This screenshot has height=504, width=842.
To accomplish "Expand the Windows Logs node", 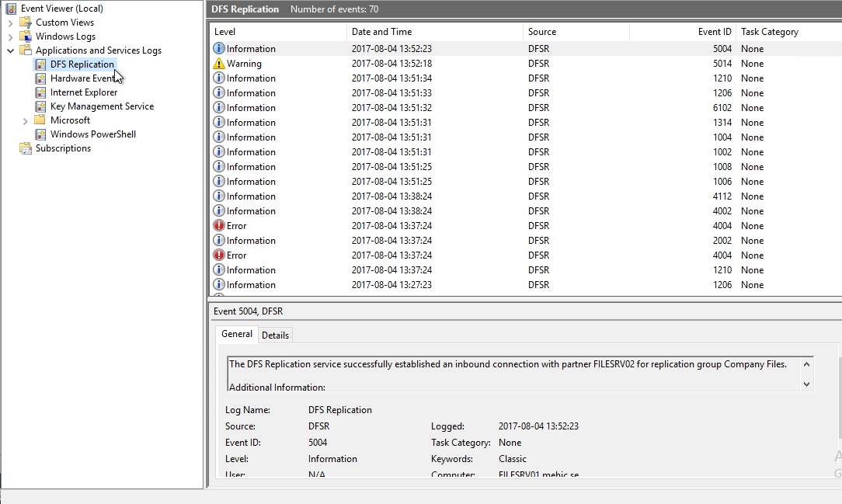I will pyautogui.click(x=11, y=36).
